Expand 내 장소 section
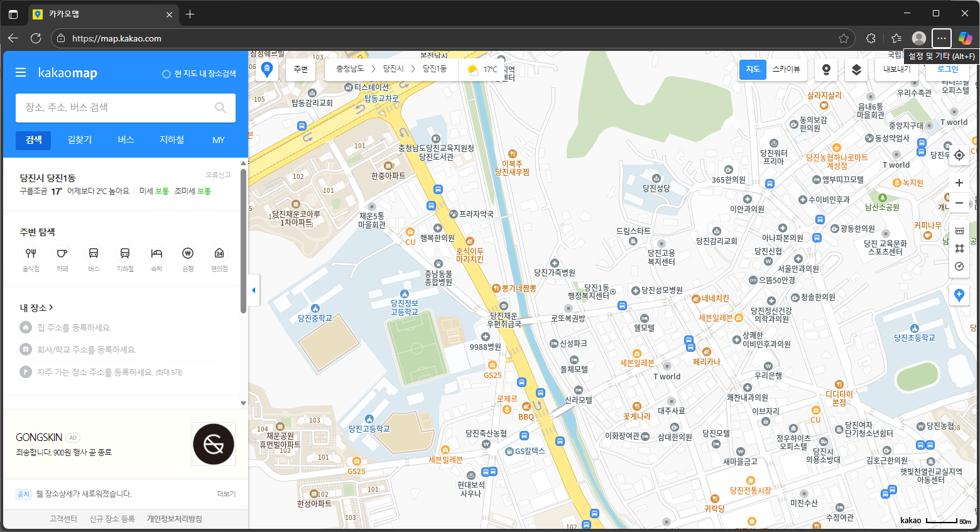Image resolution: width=980 pixels, height=532 pixels. pos(36,308)
